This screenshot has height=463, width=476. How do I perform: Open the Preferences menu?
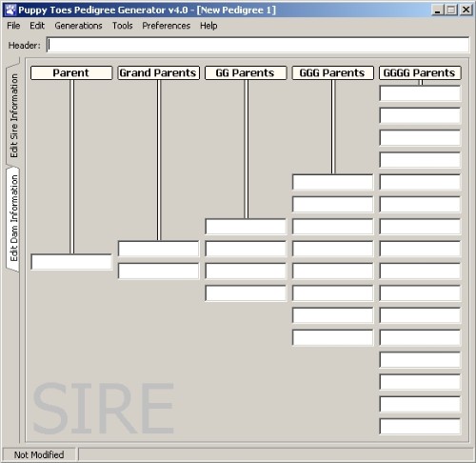coord(166,26)
